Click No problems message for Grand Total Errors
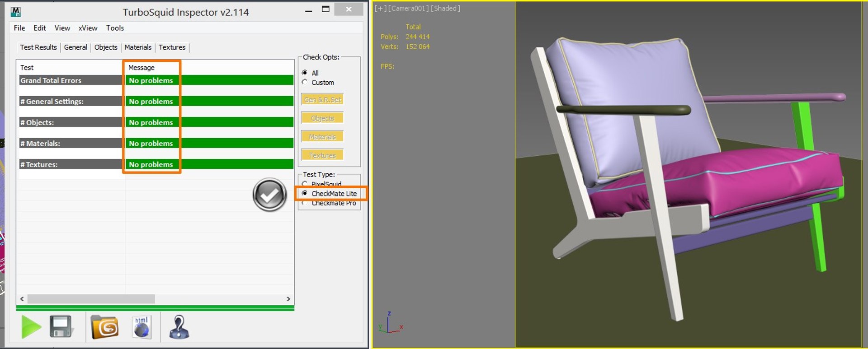Image resolution: width=868 pixels, height=349 pixels. [151, 80]
